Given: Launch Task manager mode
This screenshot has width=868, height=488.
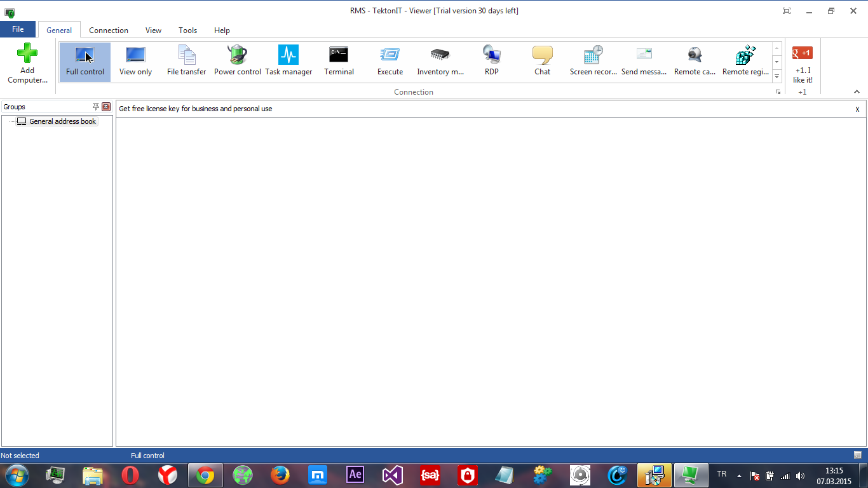Looking at the screenshot, I should (x=288, y=62).
